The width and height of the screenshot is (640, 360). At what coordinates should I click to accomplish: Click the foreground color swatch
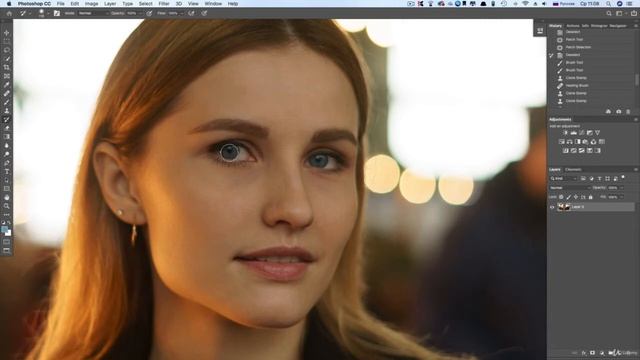(x=4, y=230)
